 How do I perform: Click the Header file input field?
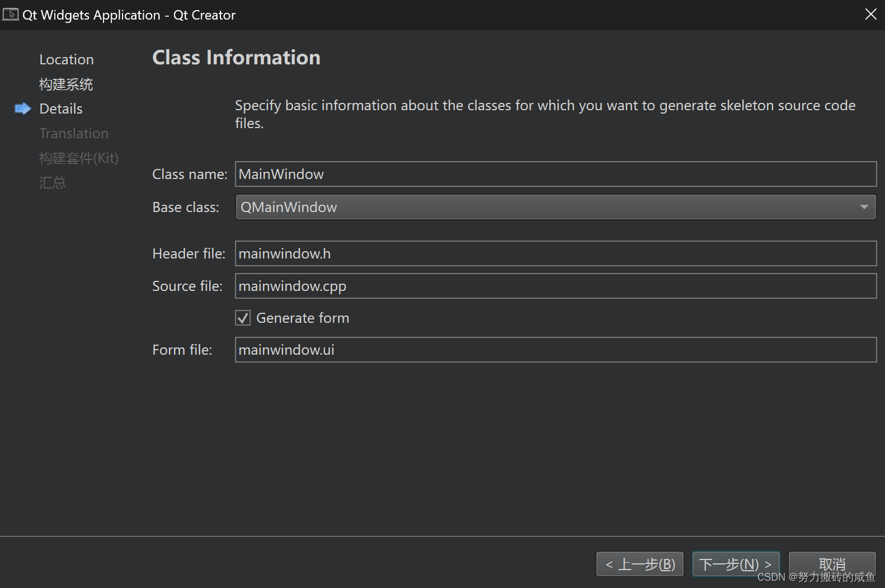tap(556, 253)
